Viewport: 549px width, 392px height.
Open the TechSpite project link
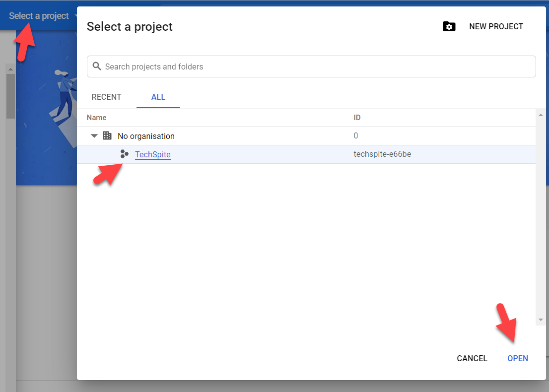[x=153, y=154]
